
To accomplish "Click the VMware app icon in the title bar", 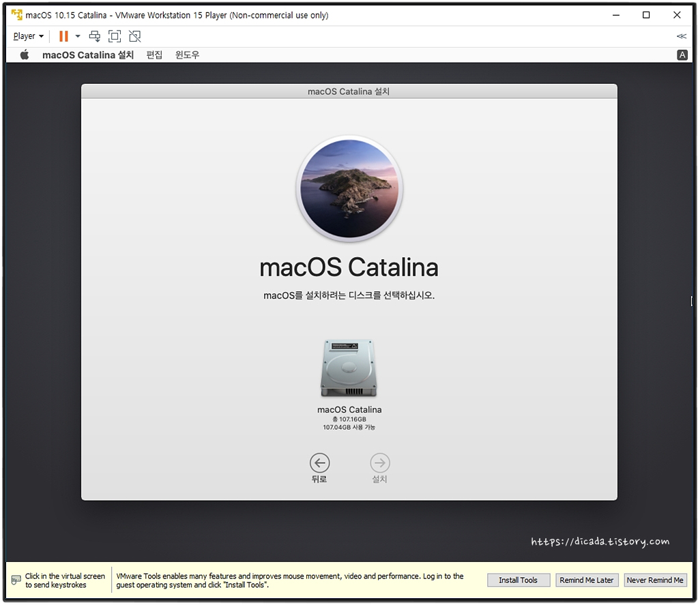I will (x=17, y=15).
